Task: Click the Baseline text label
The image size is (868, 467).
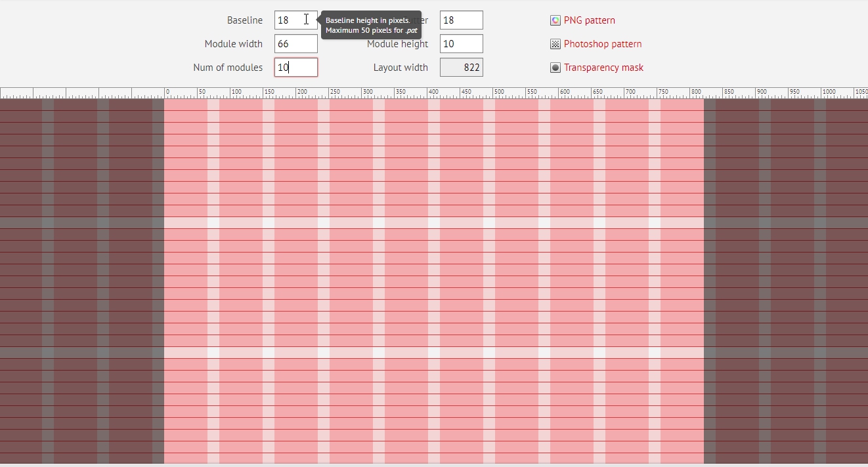Action: click(244, 20)
